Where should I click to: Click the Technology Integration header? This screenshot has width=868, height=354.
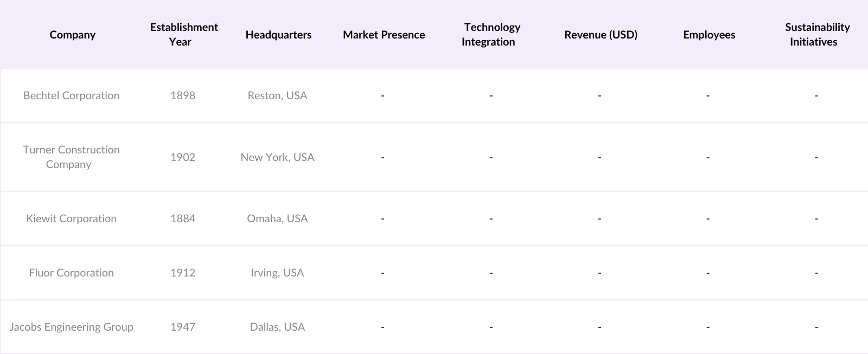point(491,35)
